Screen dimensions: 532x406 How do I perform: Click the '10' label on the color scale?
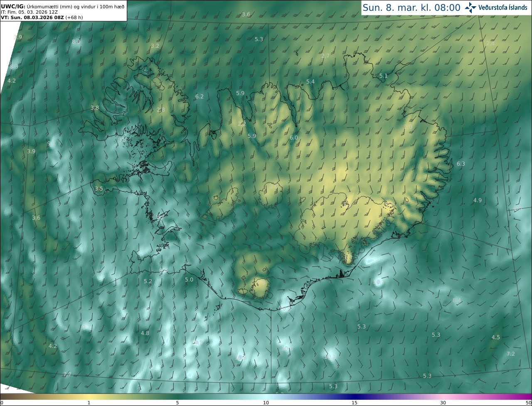[x=266, y=403]
